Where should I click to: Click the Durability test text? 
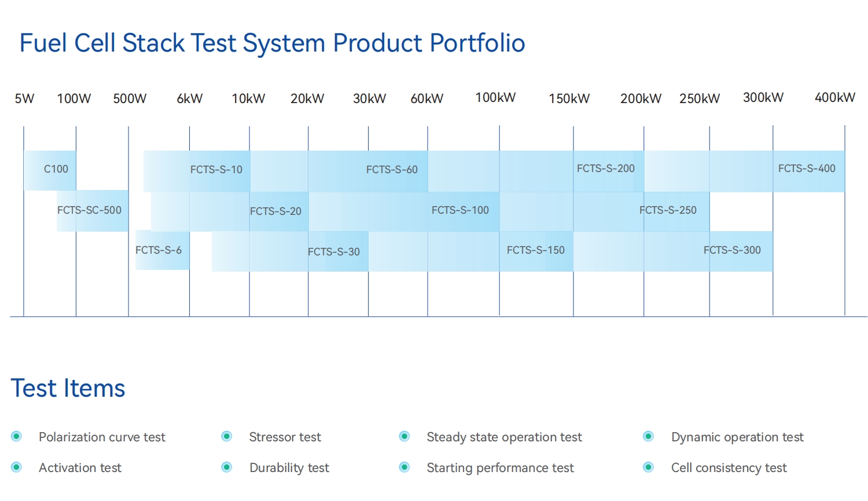tap(289, 468)
